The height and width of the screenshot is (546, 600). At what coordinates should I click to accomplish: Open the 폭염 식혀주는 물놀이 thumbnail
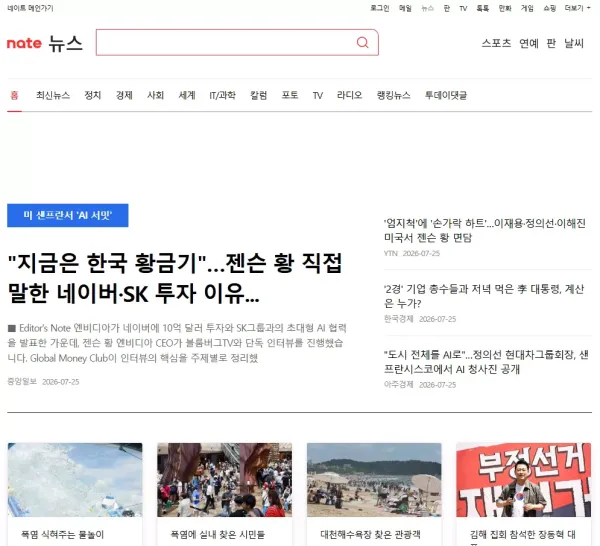[x=75, y=480]
